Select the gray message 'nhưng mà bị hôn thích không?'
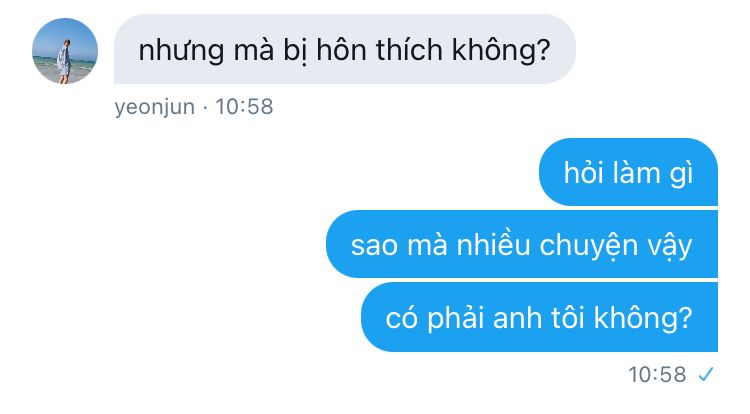 tap(344, 49)
